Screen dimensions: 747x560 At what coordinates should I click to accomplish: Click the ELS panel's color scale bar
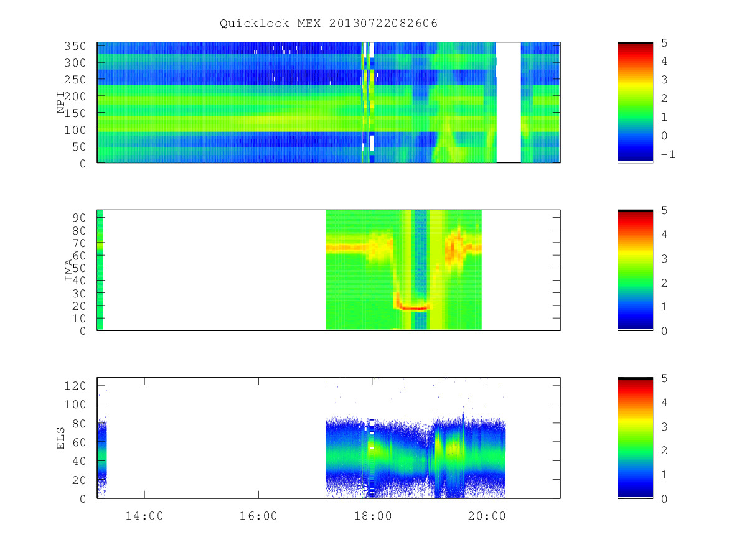click(x=635, y=437)
